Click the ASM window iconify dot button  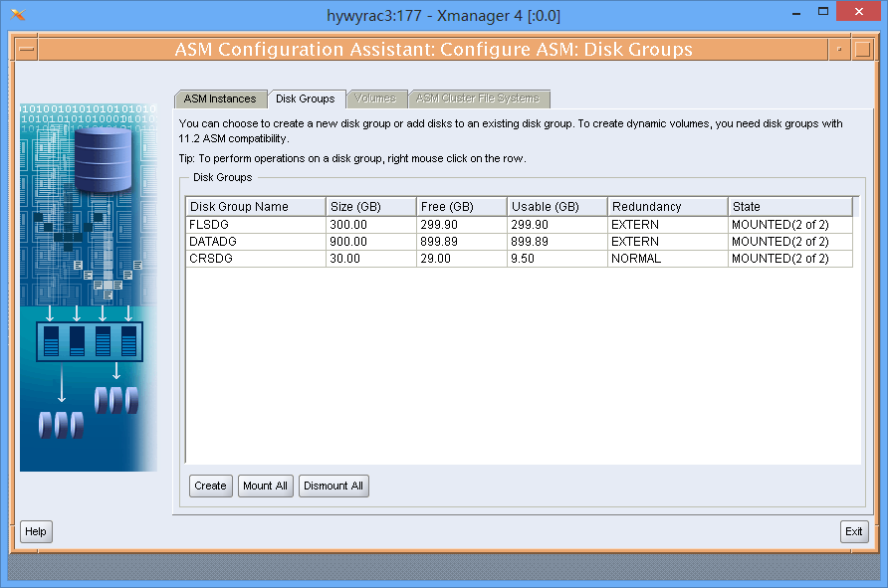coord(839,49)
